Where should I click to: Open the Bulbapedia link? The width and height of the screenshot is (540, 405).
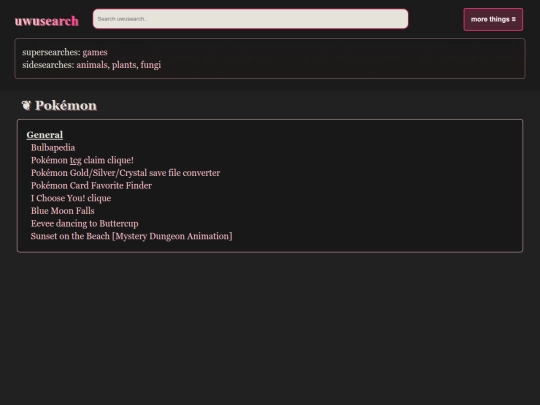tap(53, 148)
